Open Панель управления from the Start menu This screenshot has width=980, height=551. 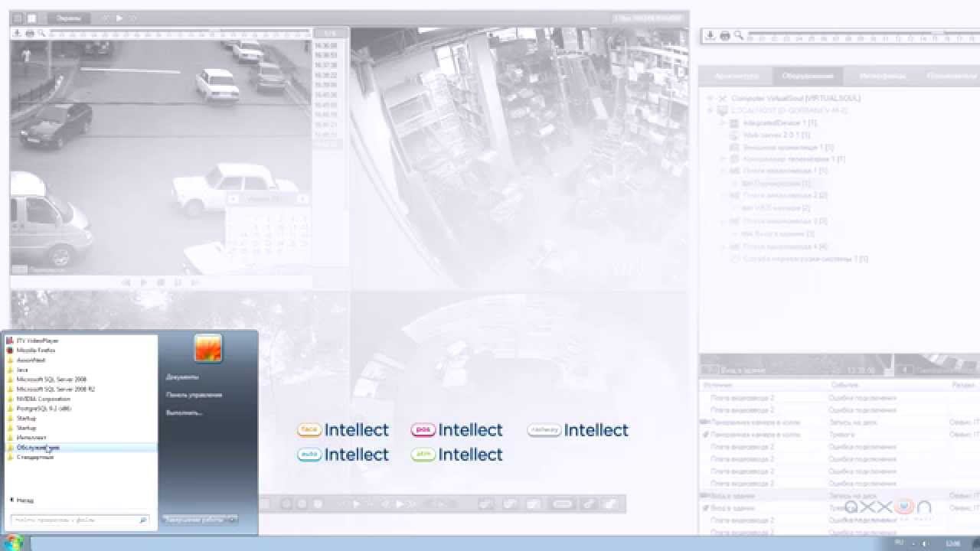194,395
